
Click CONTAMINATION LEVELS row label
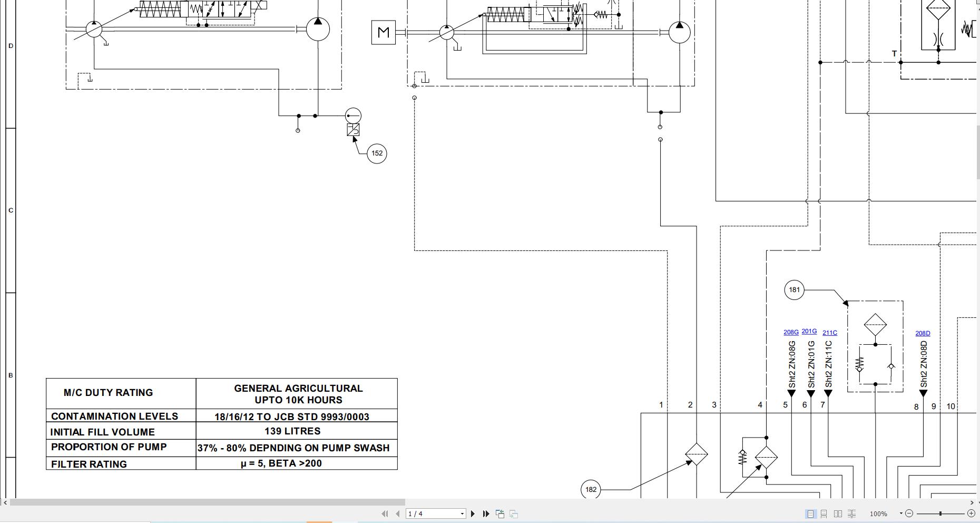(x=114, y=416)
